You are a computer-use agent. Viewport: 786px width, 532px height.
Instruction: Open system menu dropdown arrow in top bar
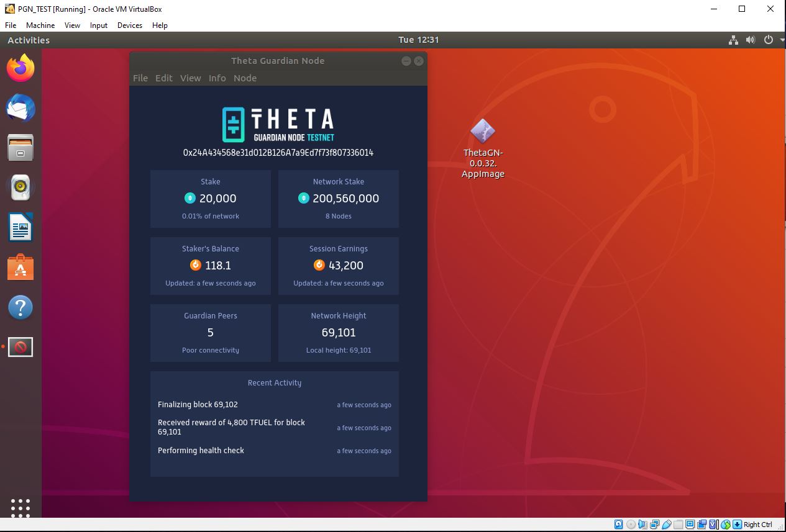[x=782, y=40]
